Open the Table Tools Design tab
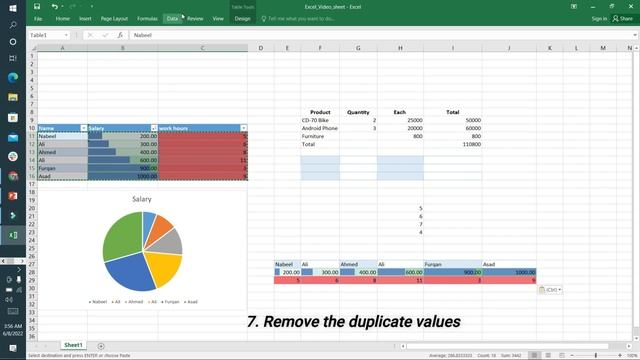 [x=242, y=19]
